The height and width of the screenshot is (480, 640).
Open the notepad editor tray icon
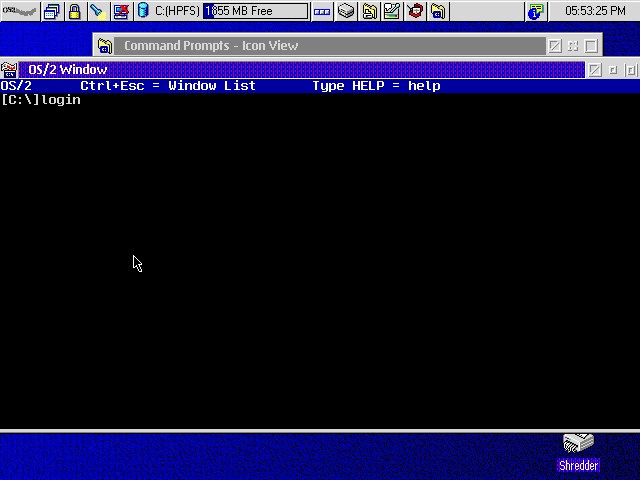392,11
